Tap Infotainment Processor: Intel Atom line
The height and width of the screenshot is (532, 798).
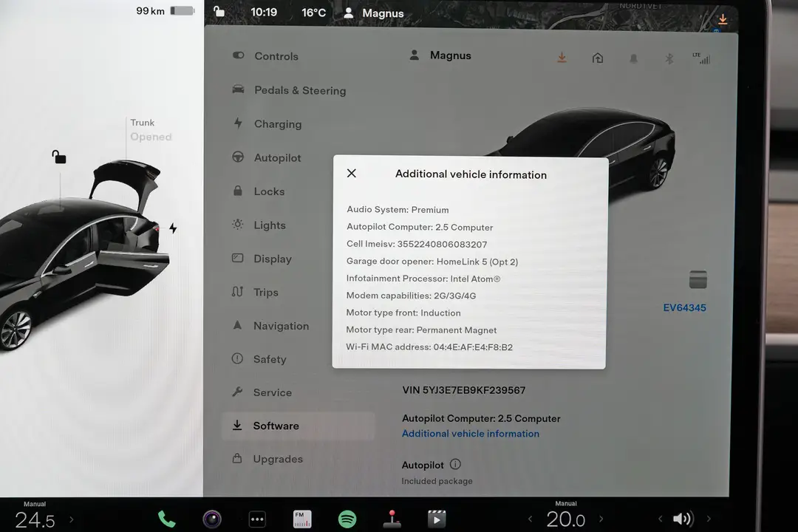click(423, 279)
